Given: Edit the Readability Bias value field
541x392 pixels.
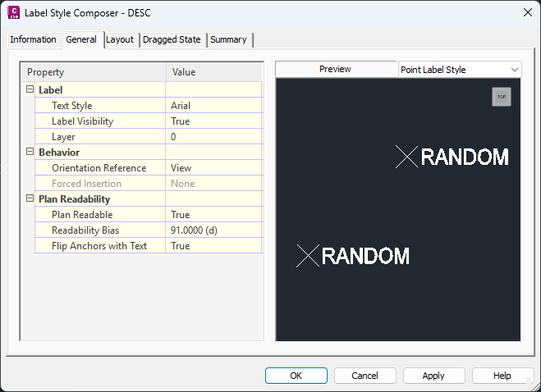Looking at the screenshot, I should pos(213,230).
